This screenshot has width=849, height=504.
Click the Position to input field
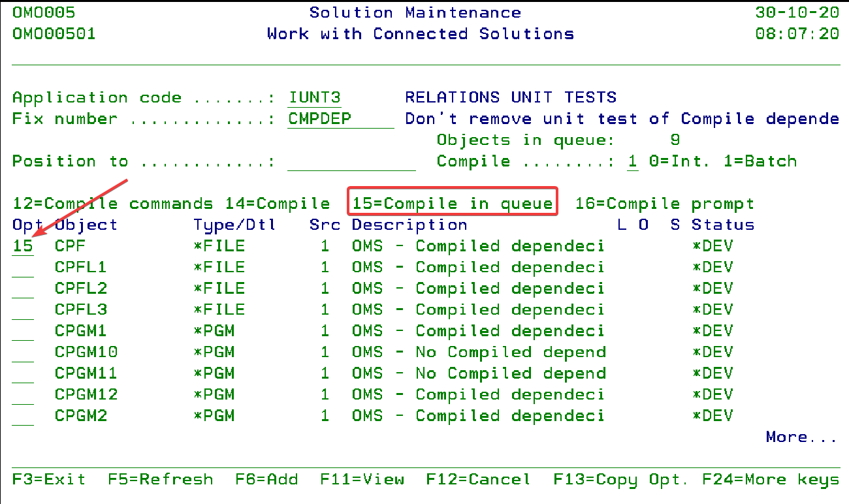pos(351,161)
